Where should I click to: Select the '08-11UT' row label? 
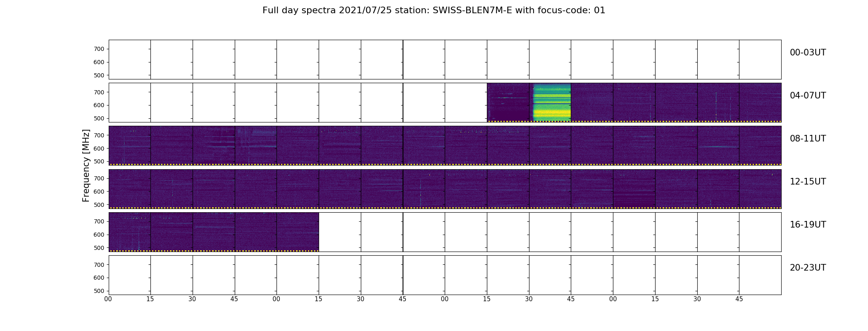pyautogui.click(x=808, y=139)
